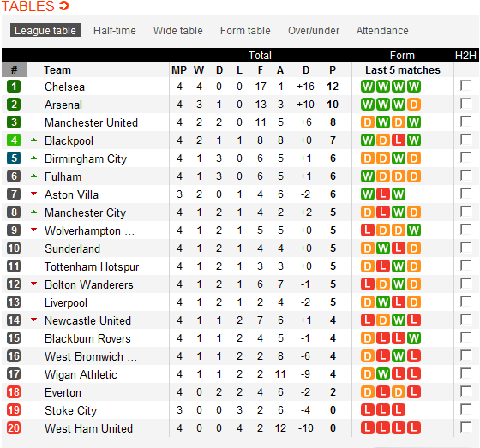480x448 pixels.
Task: Click the # rank column header
Action: click(x=14, y=69)
